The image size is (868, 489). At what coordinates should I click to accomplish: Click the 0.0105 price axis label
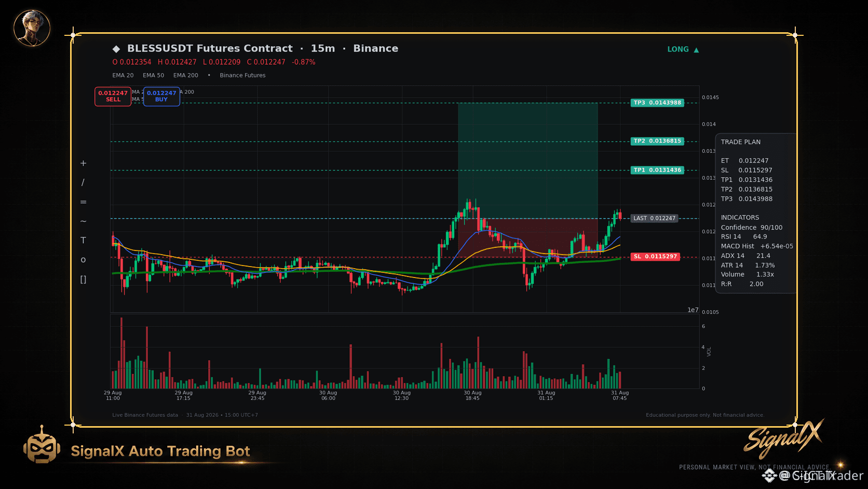coord(710,312)
